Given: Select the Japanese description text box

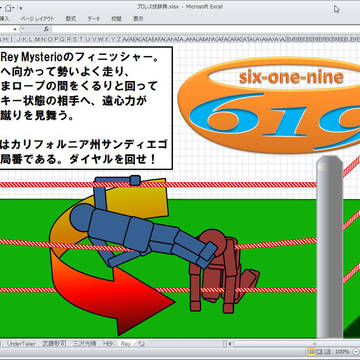Looking at the screenshot, I should (86, 108).
